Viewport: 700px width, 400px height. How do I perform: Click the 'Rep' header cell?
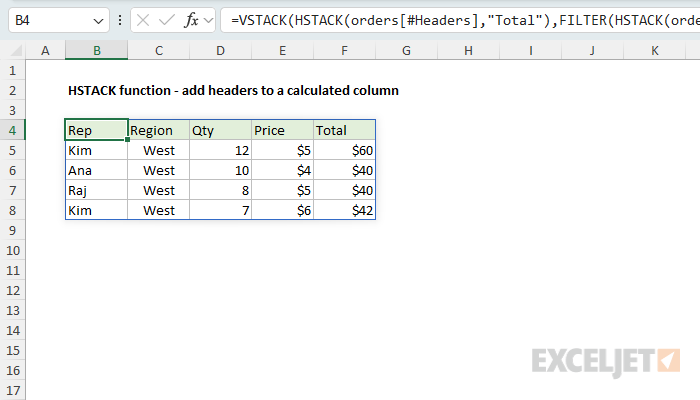pos(96,130)
